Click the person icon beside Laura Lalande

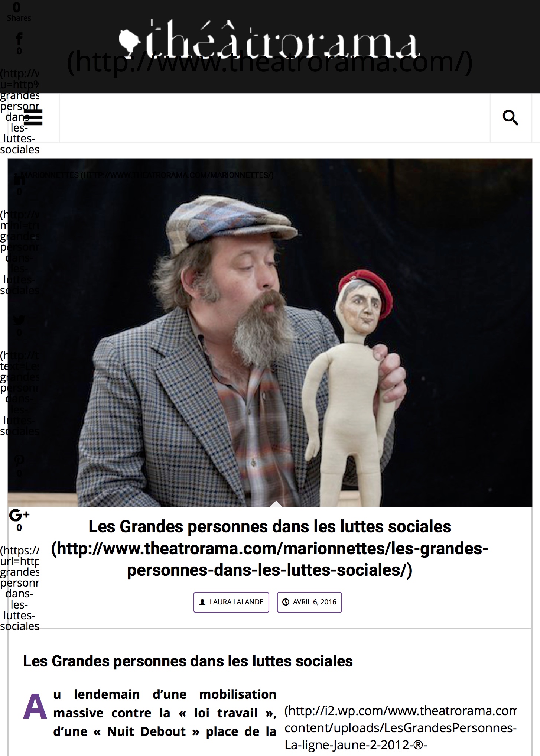(202, 602)
